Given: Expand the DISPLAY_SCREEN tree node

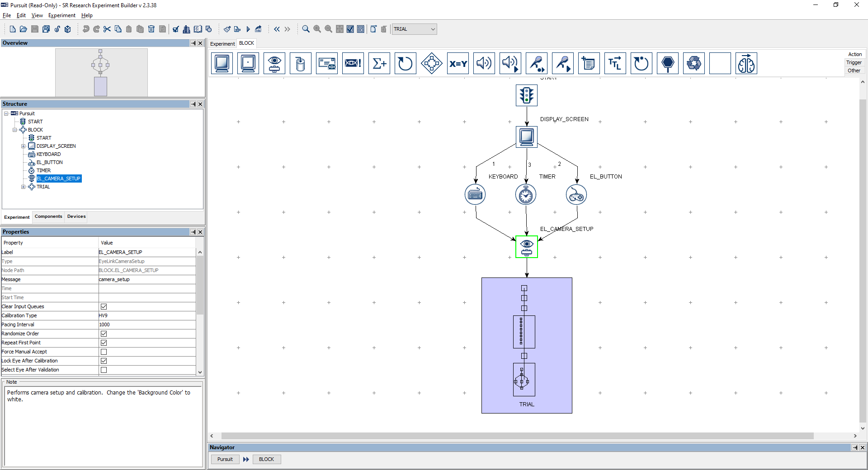Looking at the screenshot, I should 23,146.
